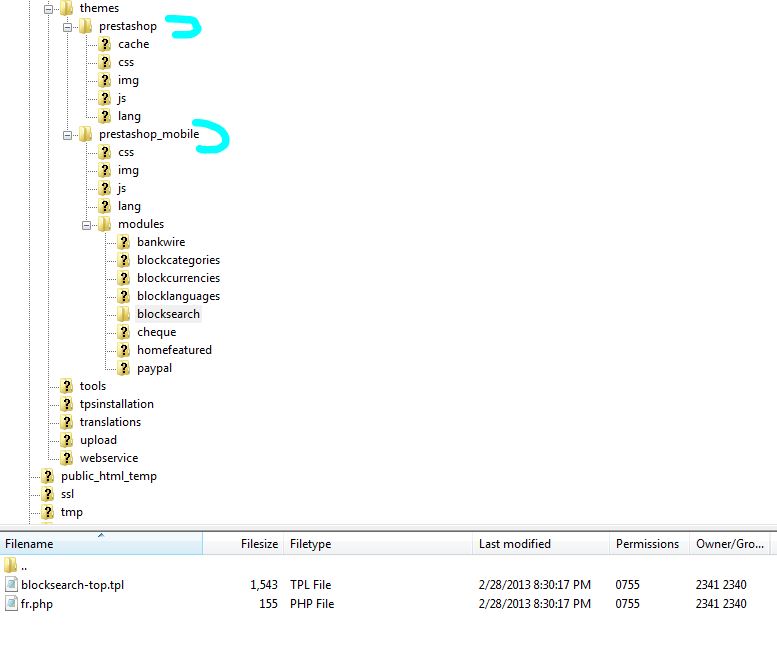Click the PHP File filetype cell

pos(312,604)
